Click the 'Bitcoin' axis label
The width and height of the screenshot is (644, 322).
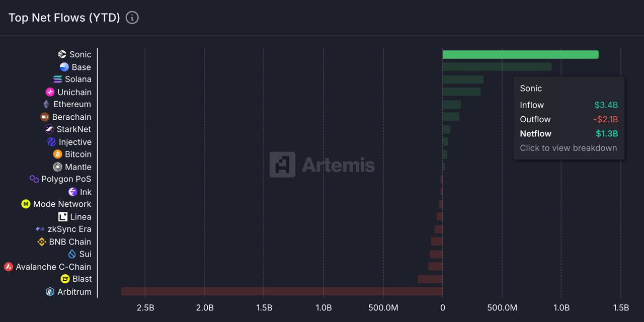pos(78,154)
